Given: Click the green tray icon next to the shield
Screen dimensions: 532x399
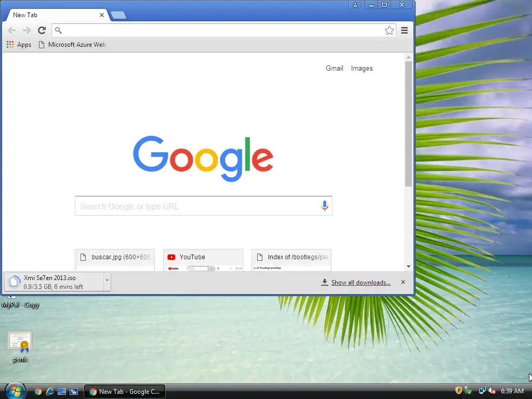Looking at the screenshot, I should (468, 391).
